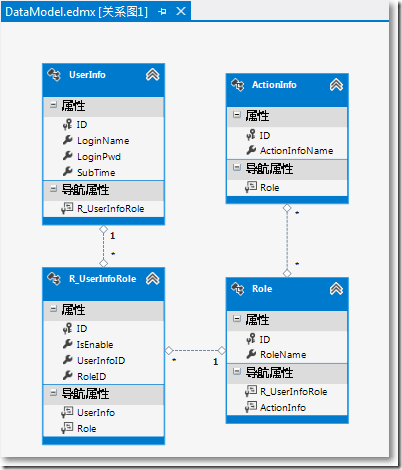Viewport: 402px width, 470px height.
Task: Click the ActionInfo entity header icon
Action: (x=238, y=85)
